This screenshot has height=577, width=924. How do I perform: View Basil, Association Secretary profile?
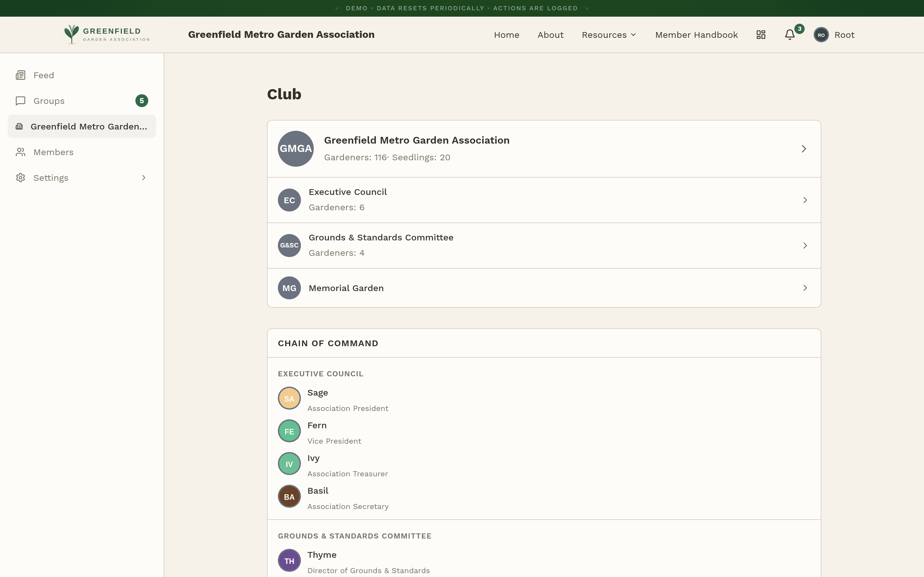click(x=318, y=491)
